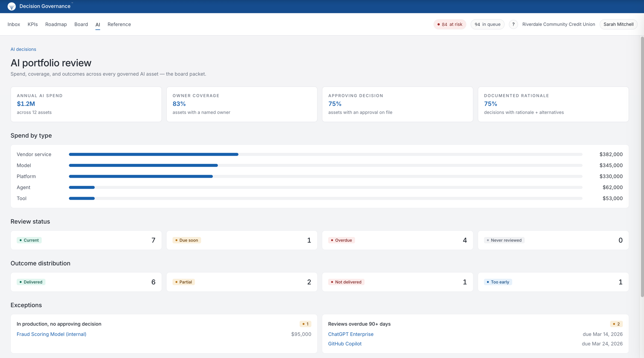The image size is (644, 358).
Task: Select the Delivered outcome badge
Action: click(x=31, y=282)
